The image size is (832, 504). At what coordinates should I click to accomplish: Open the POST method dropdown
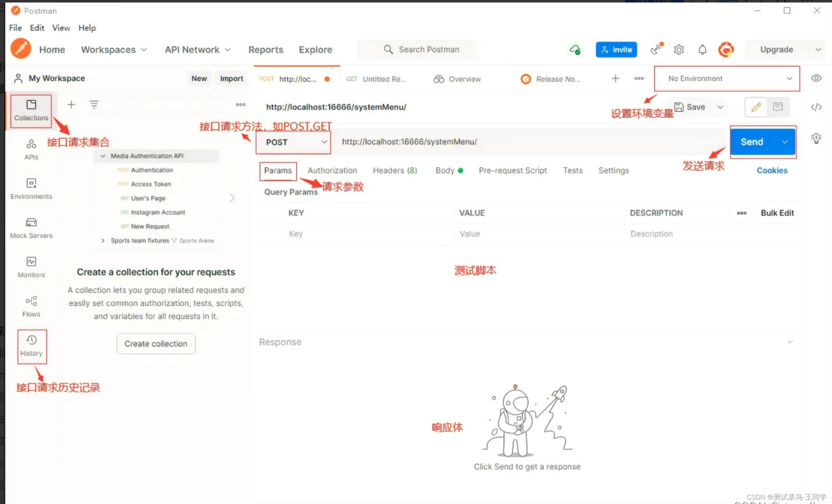click(293, 142)
